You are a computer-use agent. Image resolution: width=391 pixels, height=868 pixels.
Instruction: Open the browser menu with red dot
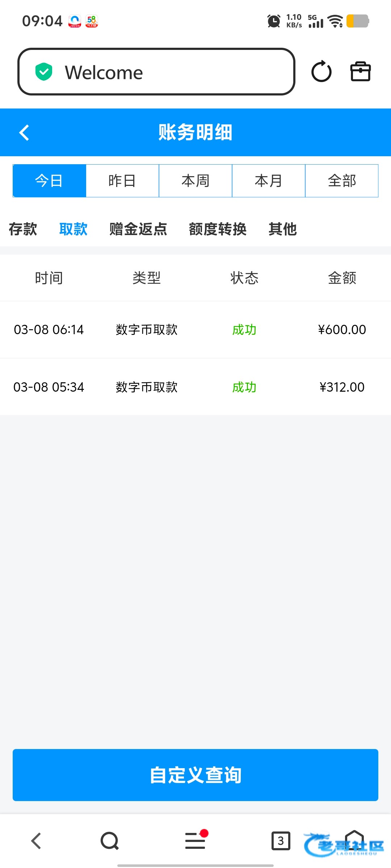point(196,840)
